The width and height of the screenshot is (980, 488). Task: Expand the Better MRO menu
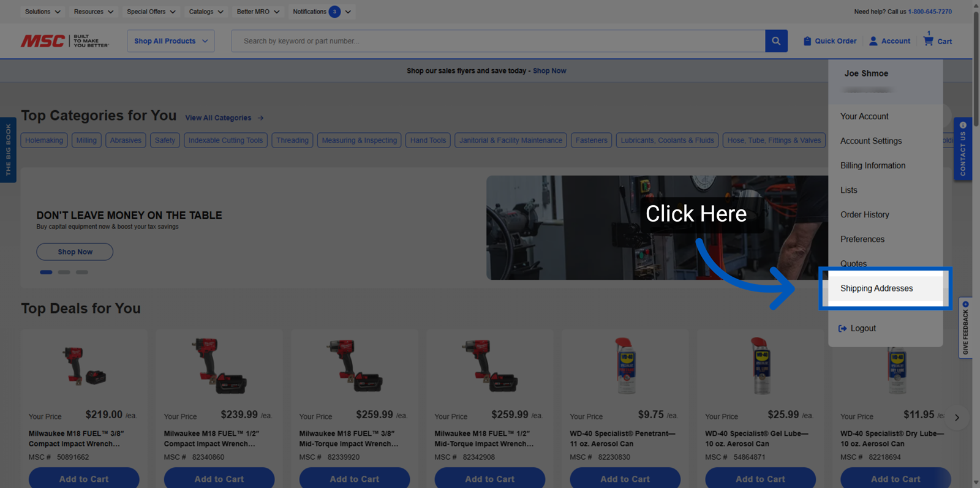click(x=258, y=12)
